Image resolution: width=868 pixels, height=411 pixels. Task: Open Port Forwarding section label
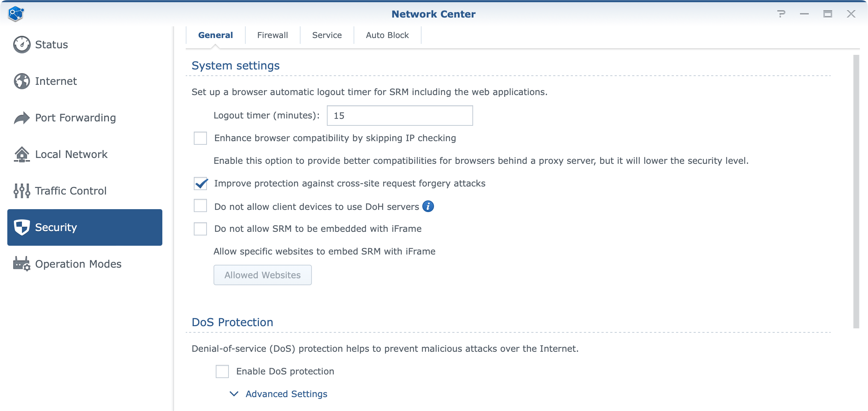click(x=75, y=118)
